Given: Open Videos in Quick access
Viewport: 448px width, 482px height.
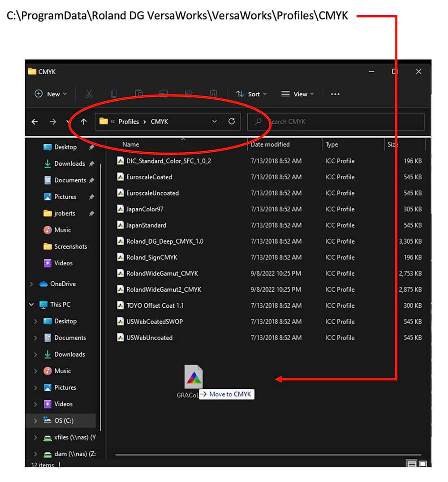Looking at the screenshot, I should (63, 263).
